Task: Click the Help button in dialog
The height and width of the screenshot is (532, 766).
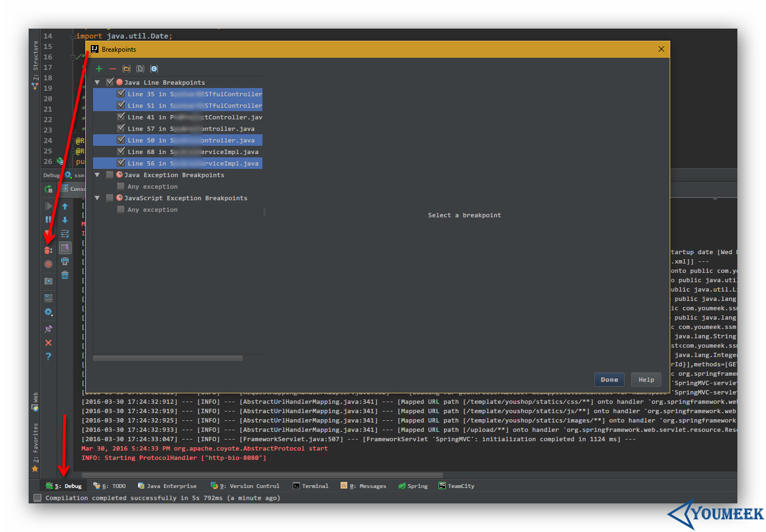Action: pos(646,380)
